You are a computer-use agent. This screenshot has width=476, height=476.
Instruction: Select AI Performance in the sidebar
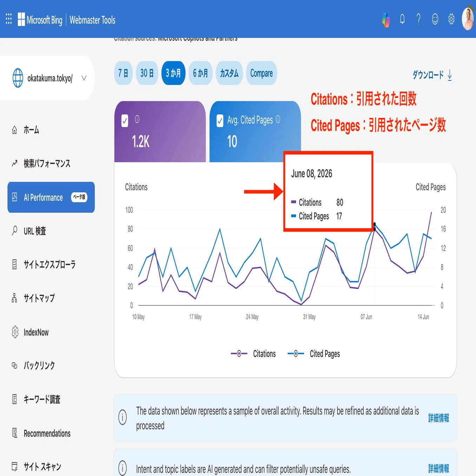click(51, 197)
